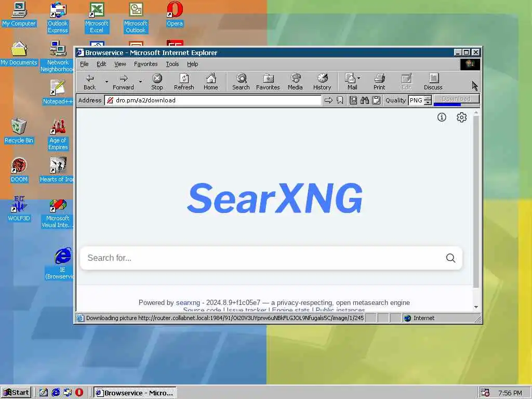Open the Opera desktop shortcut
The width and height of the screenshot is (532, 399).
coord(175,14)
